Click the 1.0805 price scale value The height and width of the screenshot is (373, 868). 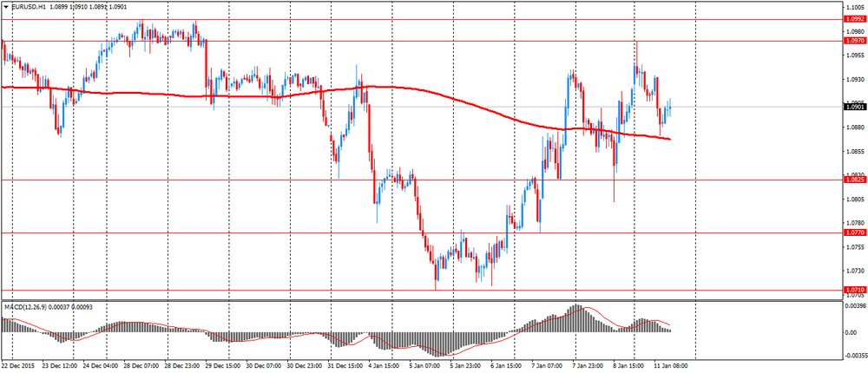coord(853,199)
